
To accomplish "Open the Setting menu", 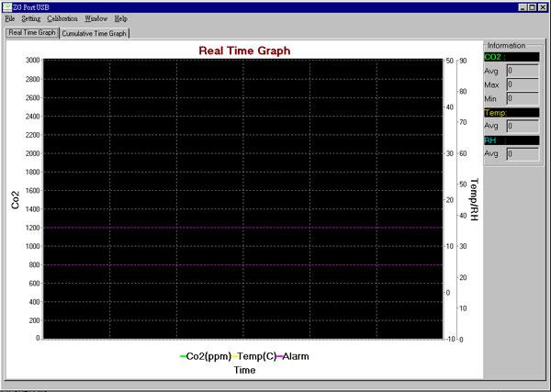I will pyautogui.click(x=30, y=18).
